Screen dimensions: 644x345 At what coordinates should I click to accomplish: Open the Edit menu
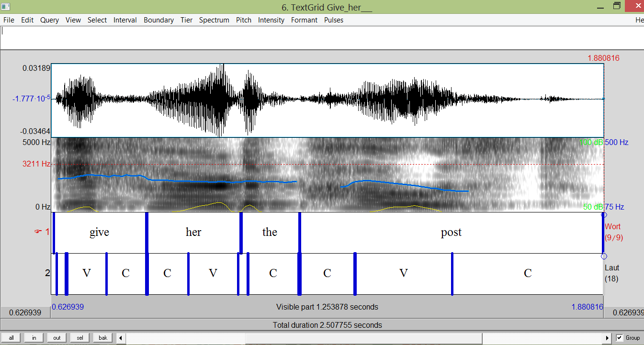[27, 20]
